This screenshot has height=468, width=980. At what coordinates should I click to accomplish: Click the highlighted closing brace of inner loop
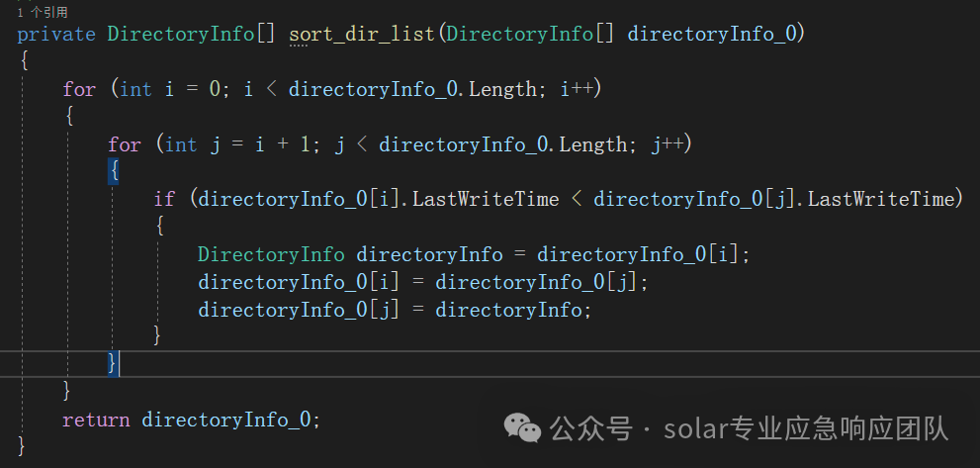click(113, 363)
